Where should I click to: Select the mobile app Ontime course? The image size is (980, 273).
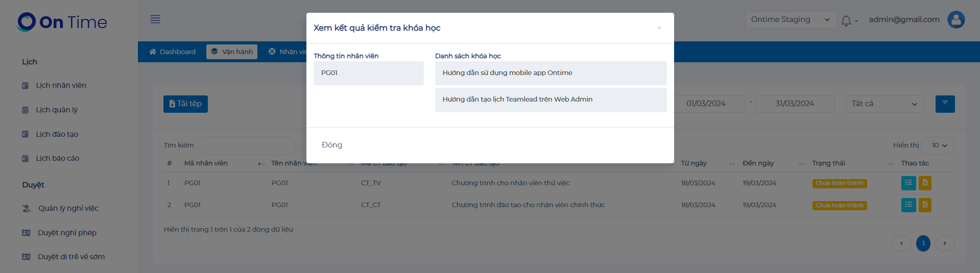[551, 73]
